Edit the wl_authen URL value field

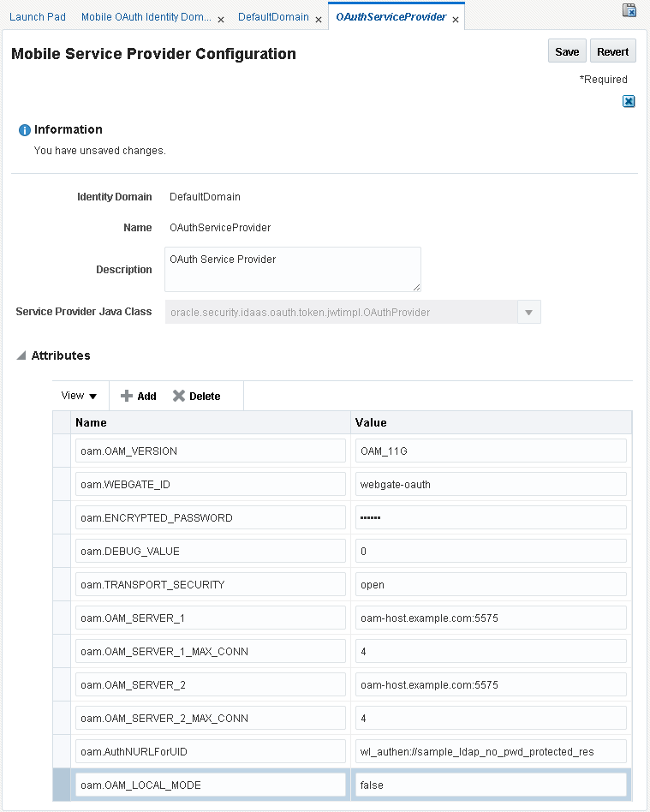pos(491,751)
